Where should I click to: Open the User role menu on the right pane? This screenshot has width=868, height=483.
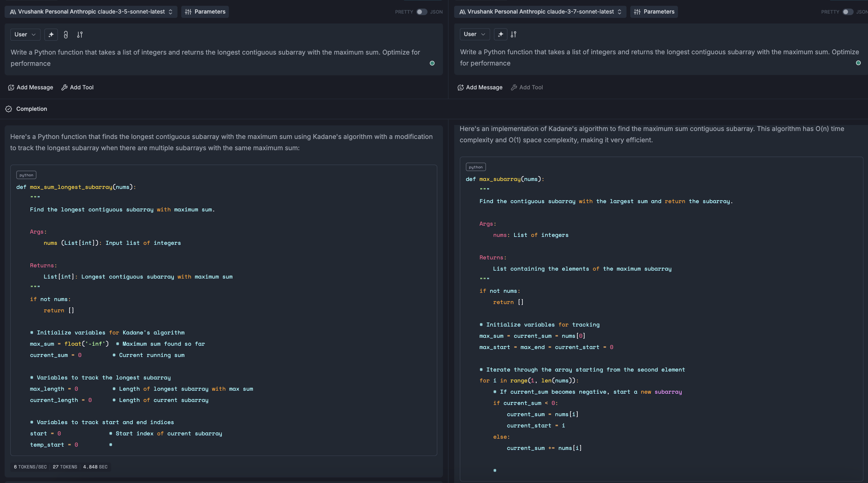475,34
